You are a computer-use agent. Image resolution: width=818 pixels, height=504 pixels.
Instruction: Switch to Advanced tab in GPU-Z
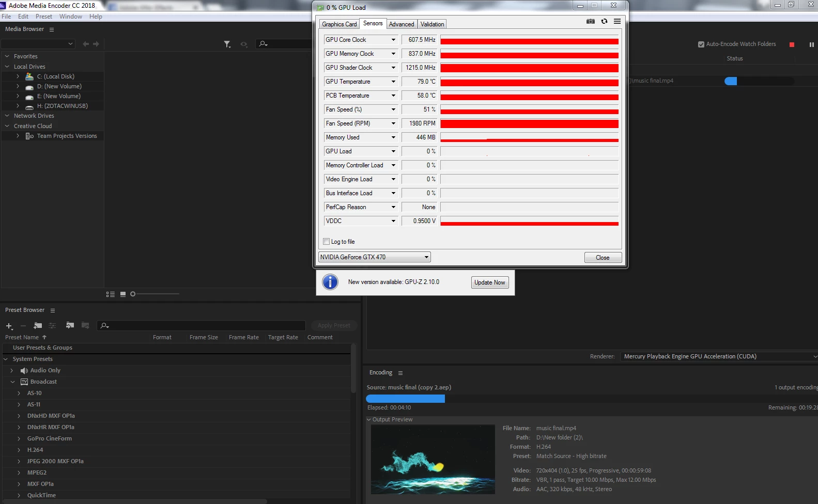pyautogui.click(x=402, y=24)
